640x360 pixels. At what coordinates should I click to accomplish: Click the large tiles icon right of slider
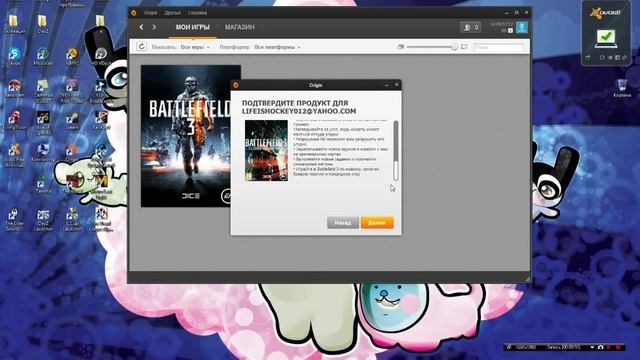pyautogui.click(x=464, y=47)
